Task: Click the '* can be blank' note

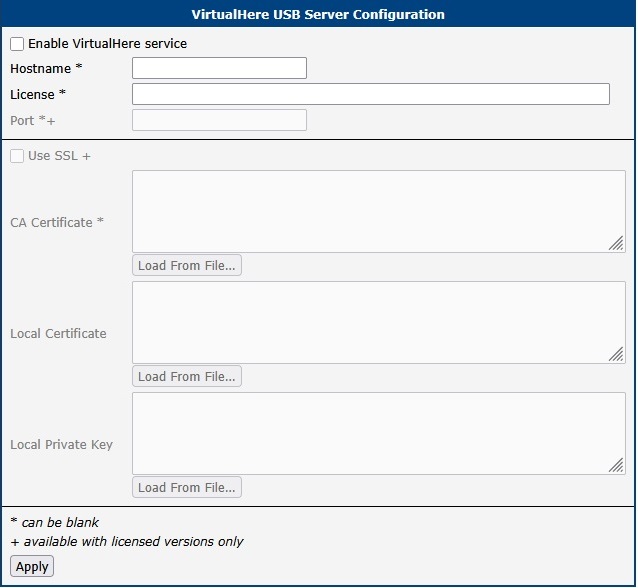Action: point(55,522)
